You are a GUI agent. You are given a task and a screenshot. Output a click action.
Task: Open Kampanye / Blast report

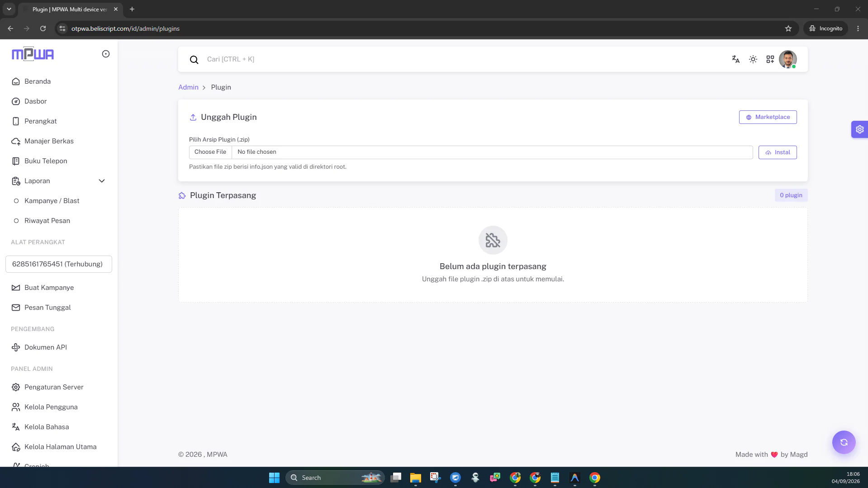pyautogui.click(x=59, y=201)
